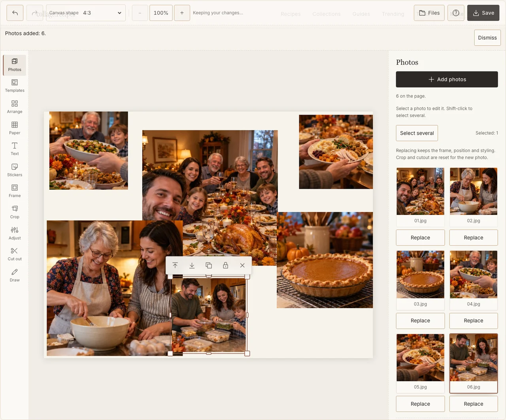Replace the 03.jpg photo

pyautogui.click(x=420, y=321)
